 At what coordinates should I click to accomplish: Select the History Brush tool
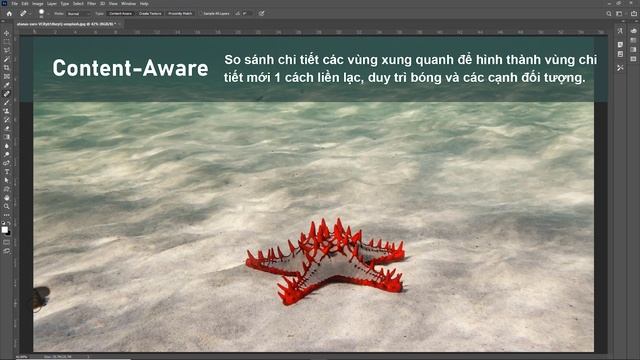tap(7, 120)
